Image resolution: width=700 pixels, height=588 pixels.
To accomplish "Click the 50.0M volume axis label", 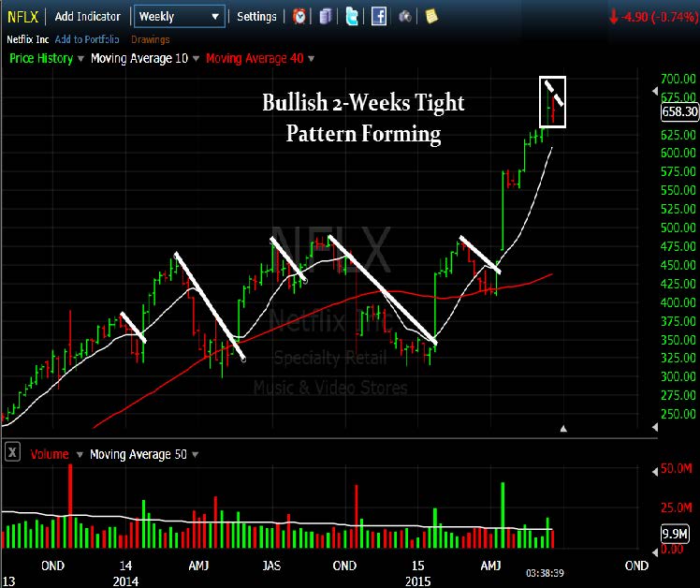I will 677,469.
